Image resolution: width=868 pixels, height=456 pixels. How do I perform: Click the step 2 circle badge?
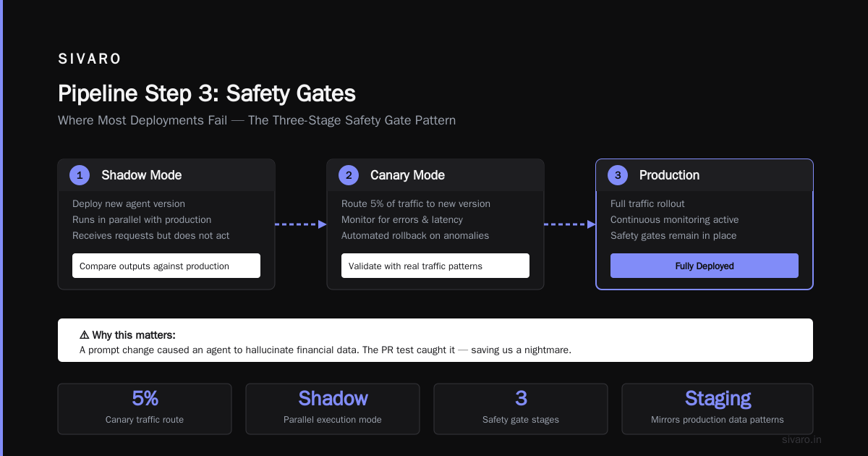click(x=349, y=175)
